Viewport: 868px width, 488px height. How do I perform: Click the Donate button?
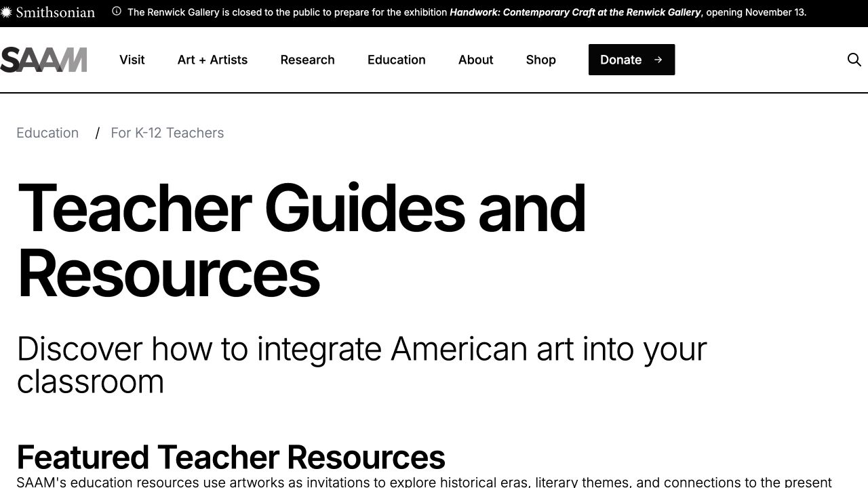pyautogui.click(x=631, y=60)
